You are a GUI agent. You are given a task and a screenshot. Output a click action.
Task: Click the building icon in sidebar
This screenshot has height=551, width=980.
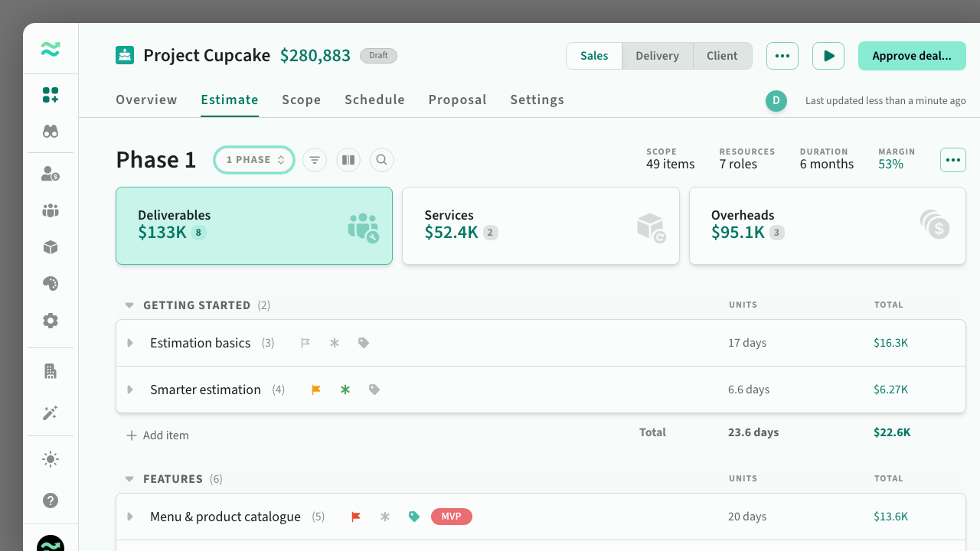click(51, 371)
